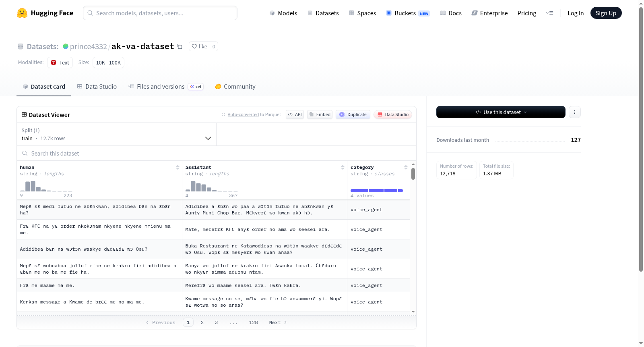Open Enterprise in navigation

coord(490,13)
